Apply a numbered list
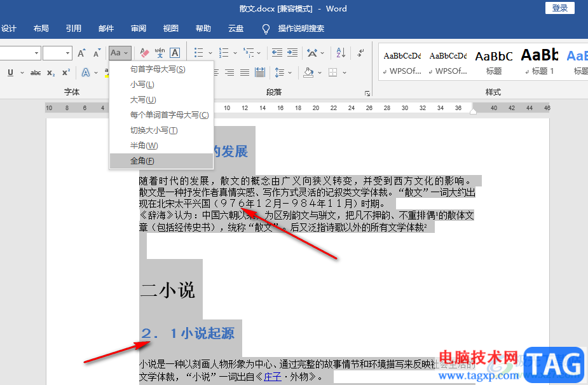The image size is (588, 385). click(x=224, y=53)
